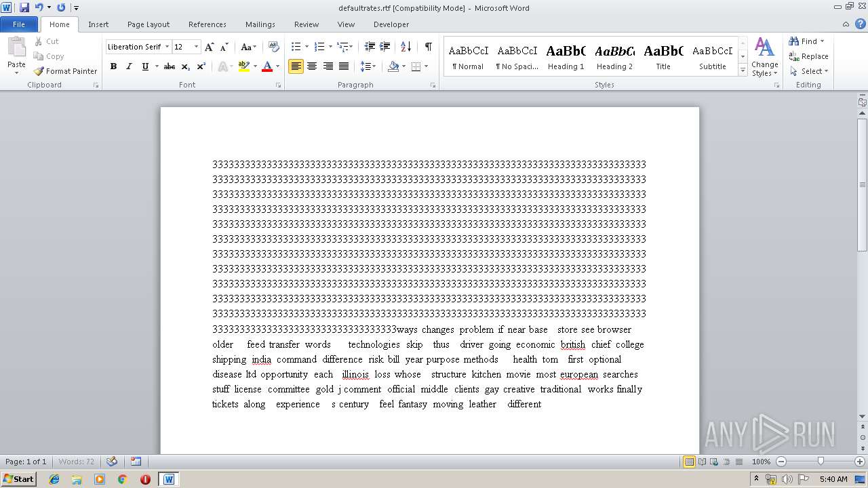Image resolution: width=868 pixels, height=488 pixels.
Task: Click the Save icon in Quick Access Toolbar
Action: tap(24, 7)
